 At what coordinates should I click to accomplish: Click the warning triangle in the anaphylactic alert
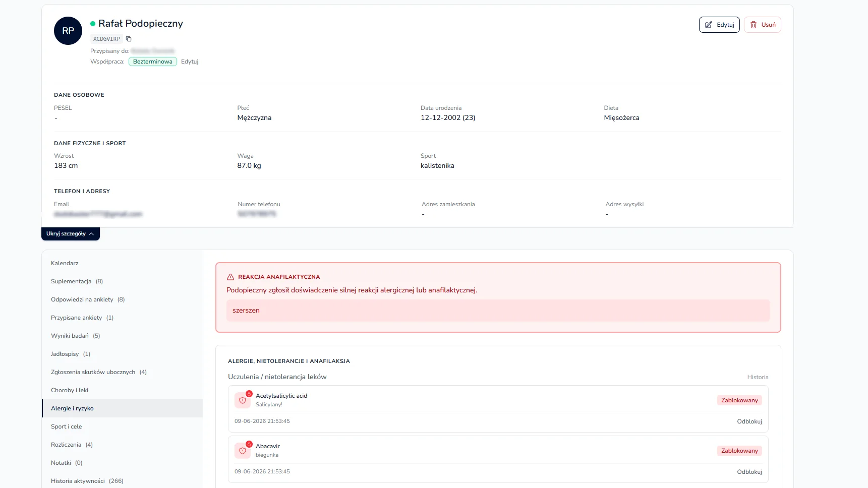(230, 277)
